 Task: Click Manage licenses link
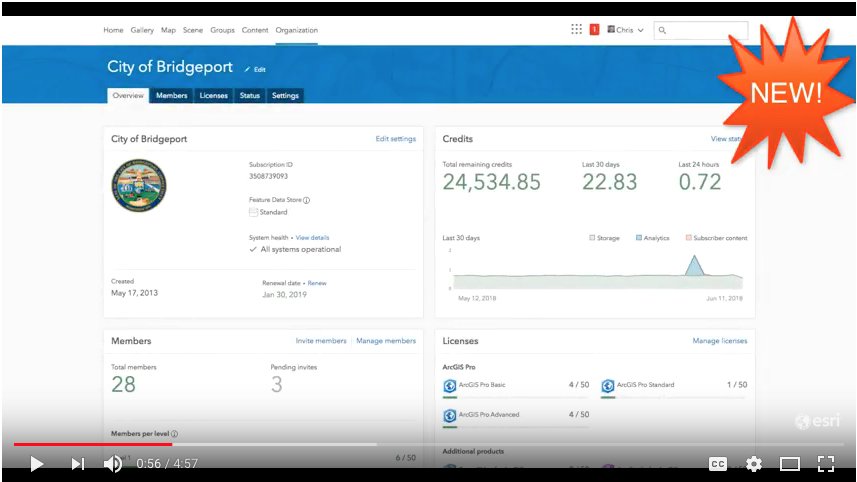720,340
